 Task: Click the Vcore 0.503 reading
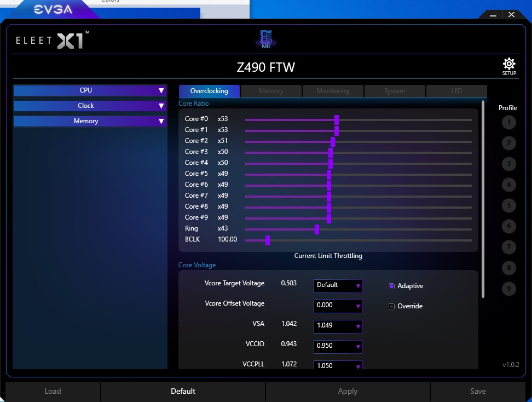point(289,283)
